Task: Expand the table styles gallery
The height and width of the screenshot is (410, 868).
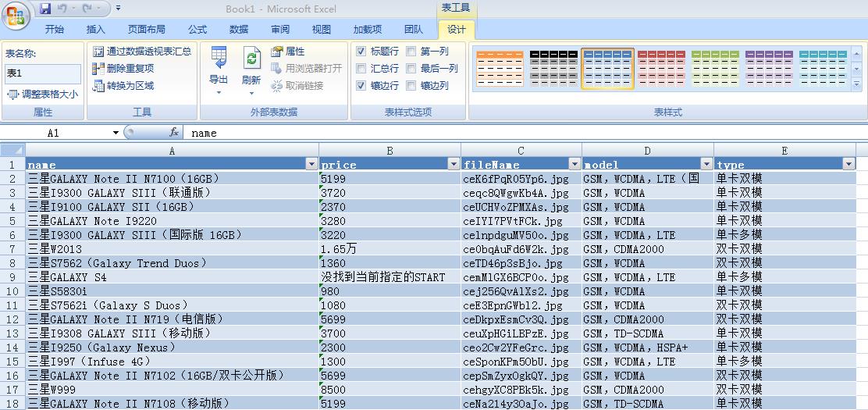Action: 857,84
